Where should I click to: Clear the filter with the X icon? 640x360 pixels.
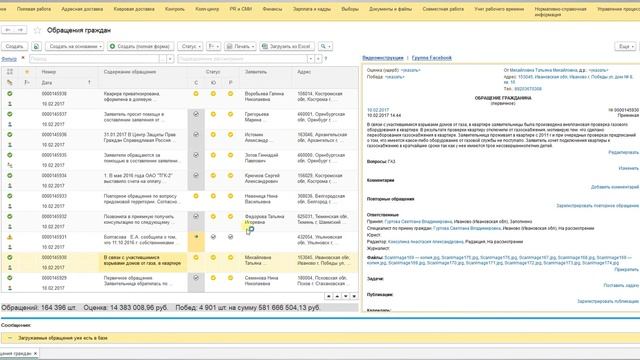pyautogui.click(x=23, y=58)
